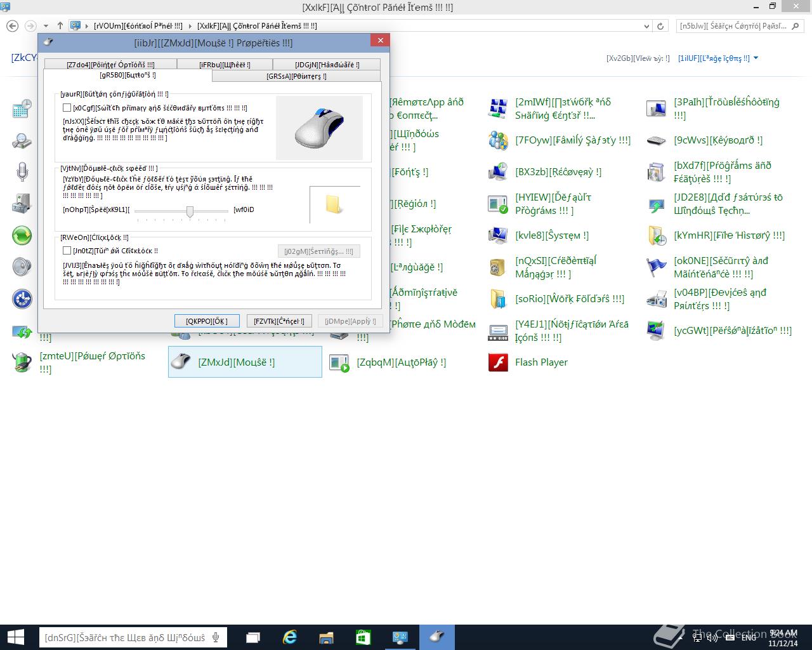Viewport: 812px width, 650px height.
Task: Close the Mouse Properties dialog
Action: tap(380, 41)
